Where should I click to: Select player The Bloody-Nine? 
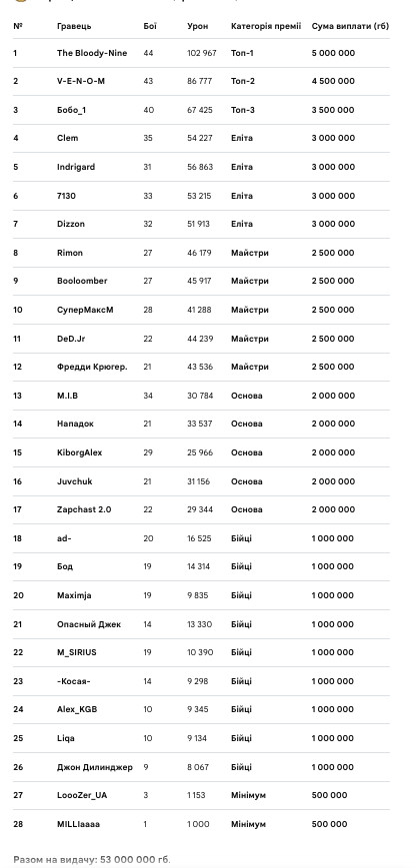tap(92, 53)
